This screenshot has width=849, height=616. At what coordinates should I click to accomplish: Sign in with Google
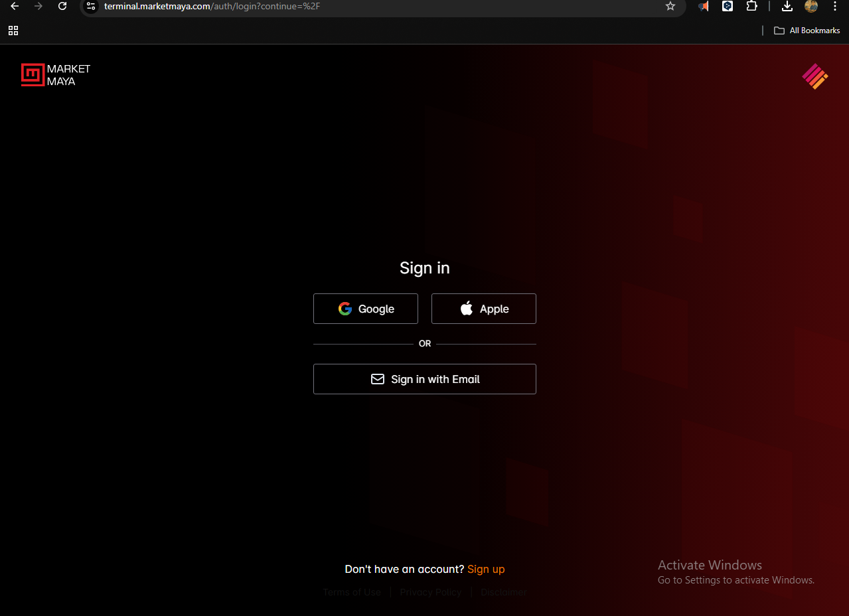click(366, 309)
